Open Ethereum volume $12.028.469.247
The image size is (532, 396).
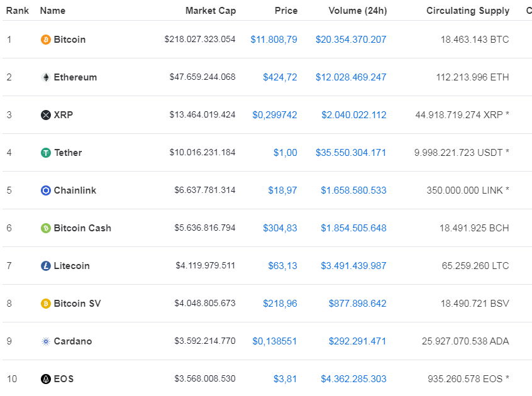[351, 77]
